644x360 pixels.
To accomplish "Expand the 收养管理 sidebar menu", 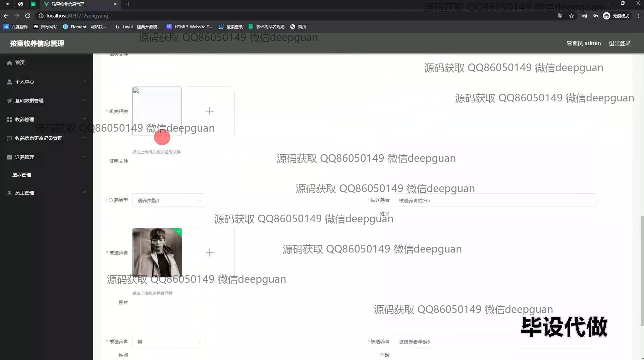I will 46,119.
